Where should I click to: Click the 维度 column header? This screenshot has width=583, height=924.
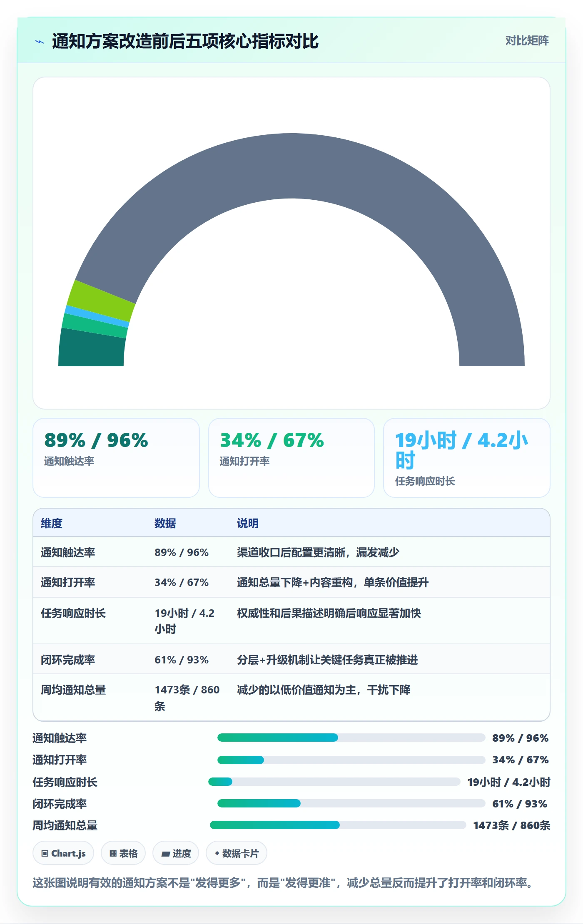(52, 523)
